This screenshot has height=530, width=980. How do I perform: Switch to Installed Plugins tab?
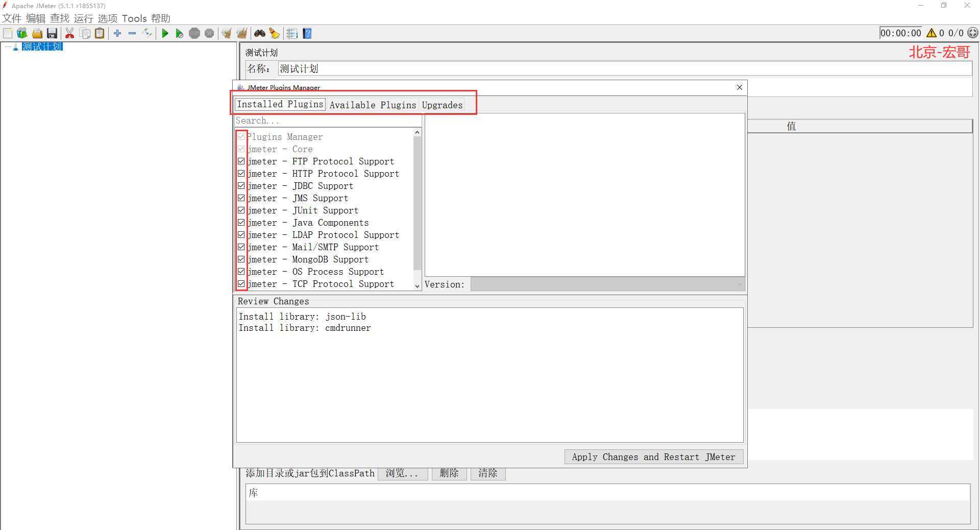coord(280,105)
